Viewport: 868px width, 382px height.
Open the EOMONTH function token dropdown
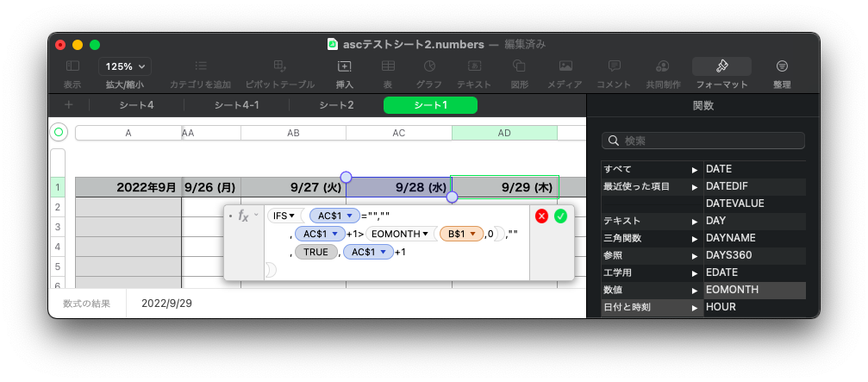pos(425,235)
